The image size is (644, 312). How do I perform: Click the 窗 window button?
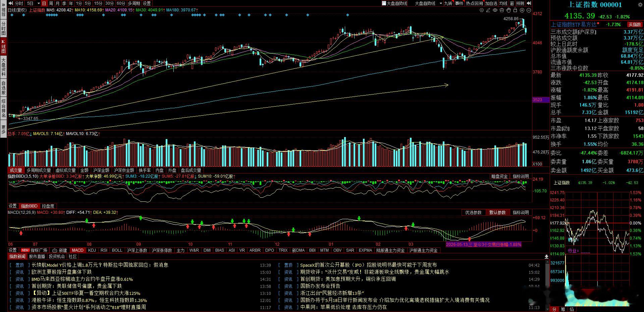pos(512,3)
